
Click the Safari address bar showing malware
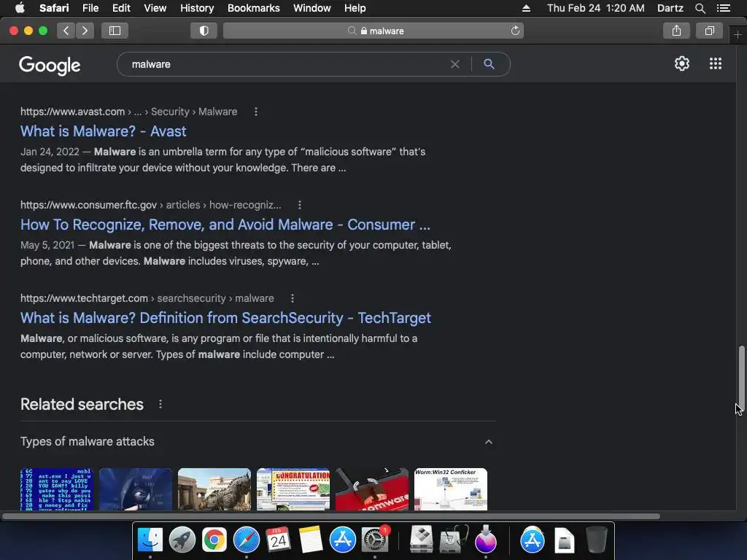[x=373, y=31]
